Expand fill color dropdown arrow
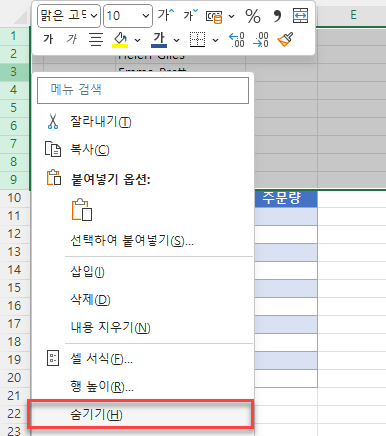The height and width of the screenshot is (436, 386). [137, 40]
